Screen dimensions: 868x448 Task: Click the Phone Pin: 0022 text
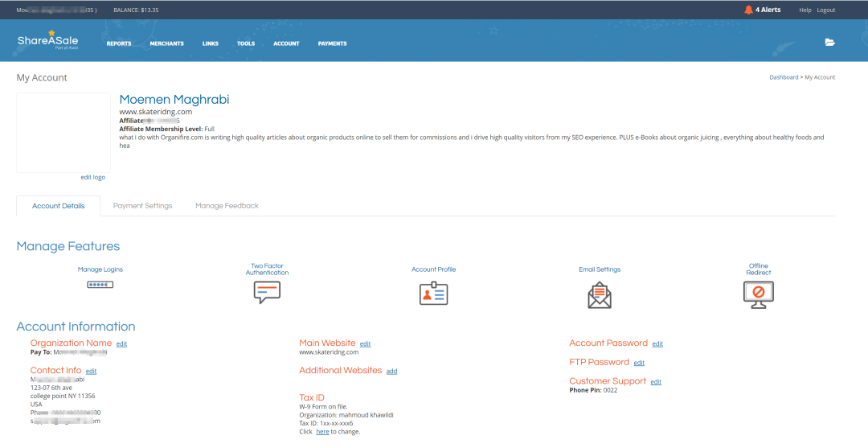pyautogui.click(x=593, y=390)
